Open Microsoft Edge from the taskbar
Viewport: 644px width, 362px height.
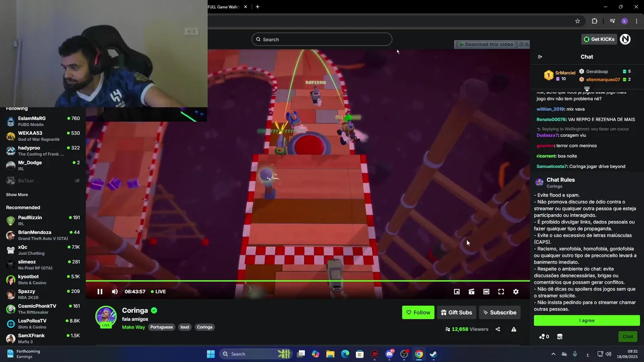pos(345,354)
